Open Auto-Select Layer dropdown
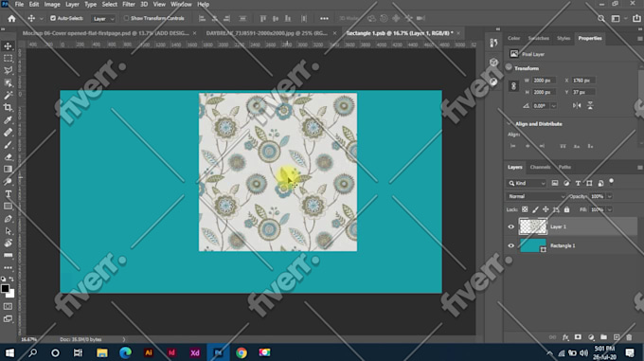Screen dimensions: 644x361 click(103, 19)
